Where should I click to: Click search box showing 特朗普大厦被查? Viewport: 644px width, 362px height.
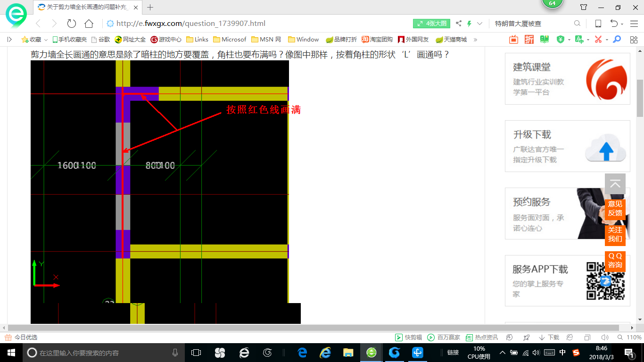point(532,24)
